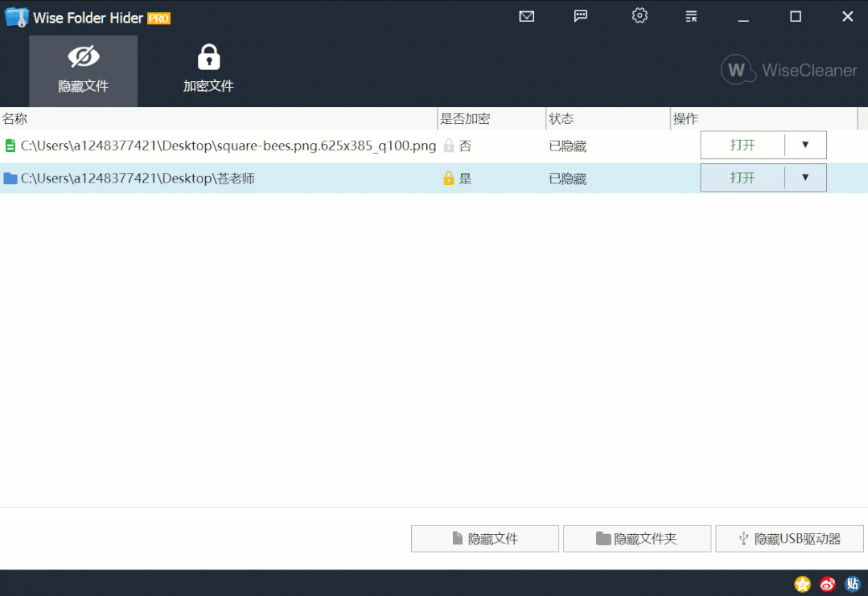Switch to the 隐藏文件 tab
868x596 pixels.
83,71
